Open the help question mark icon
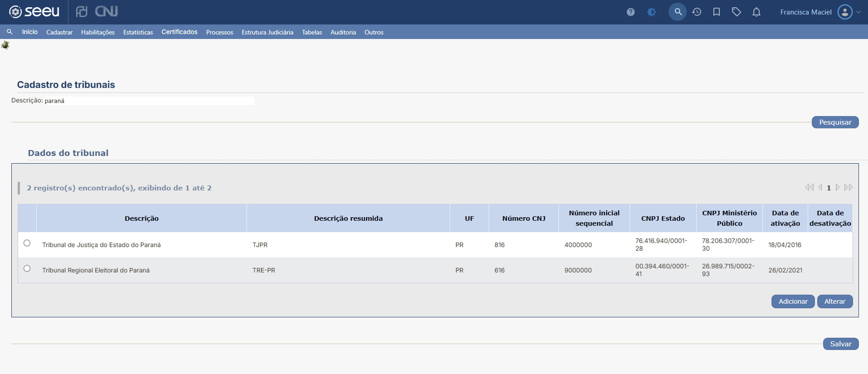868x374 pixels. tap(631, 12)
